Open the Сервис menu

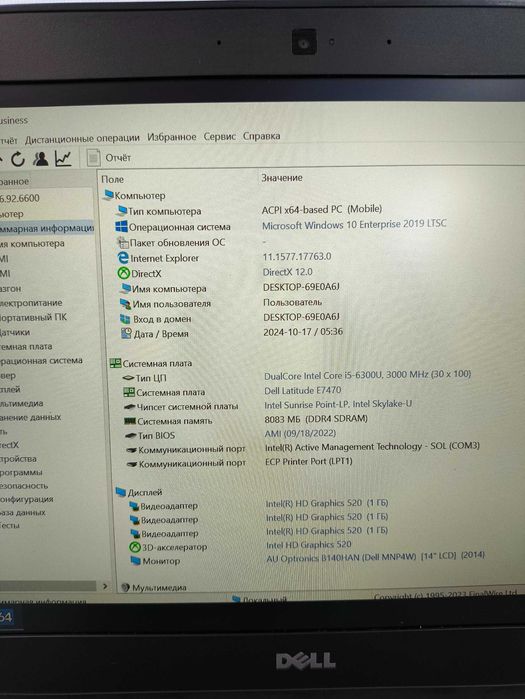[x=219, y=136]
